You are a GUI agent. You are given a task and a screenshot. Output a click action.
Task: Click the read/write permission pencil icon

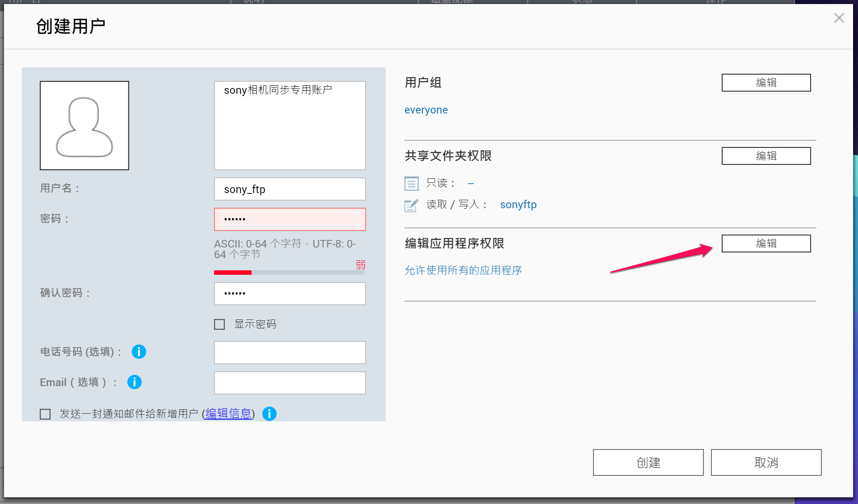(412, 205)
